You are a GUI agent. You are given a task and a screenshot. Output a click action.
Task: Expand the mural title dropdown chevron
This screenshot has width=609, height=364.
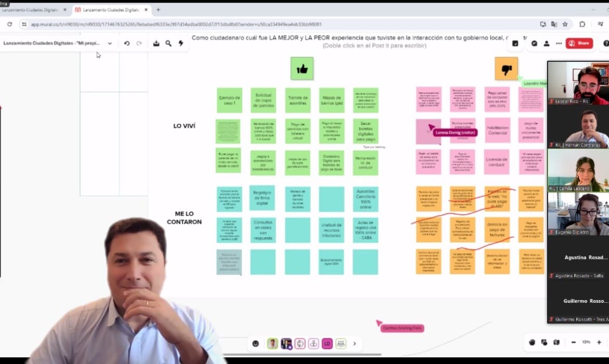(110, 44)
